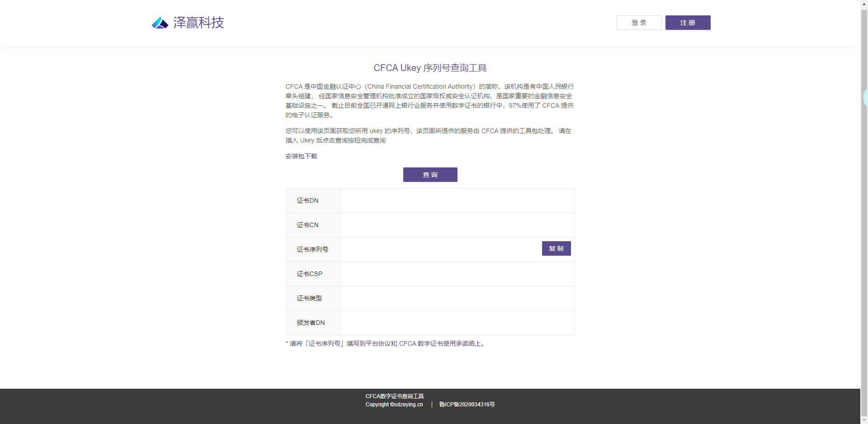The width and height of the screenshot is (868, 424).
Task: Select the 证书CN label cell
Action: [x=313, y=225]
